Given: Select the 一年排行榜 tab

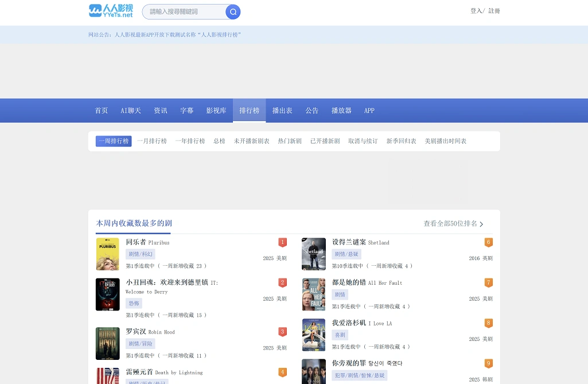Looking at the screenshot, I should pyautogui.click(x=190, y=141).
